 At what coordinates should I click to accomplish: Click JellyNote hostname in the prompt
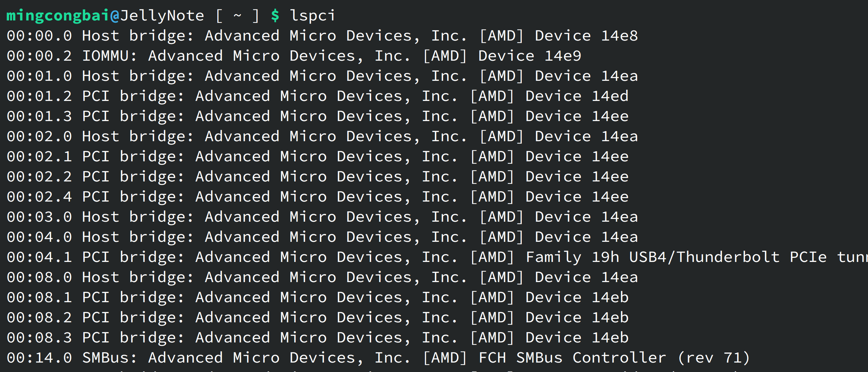[162, 15]
